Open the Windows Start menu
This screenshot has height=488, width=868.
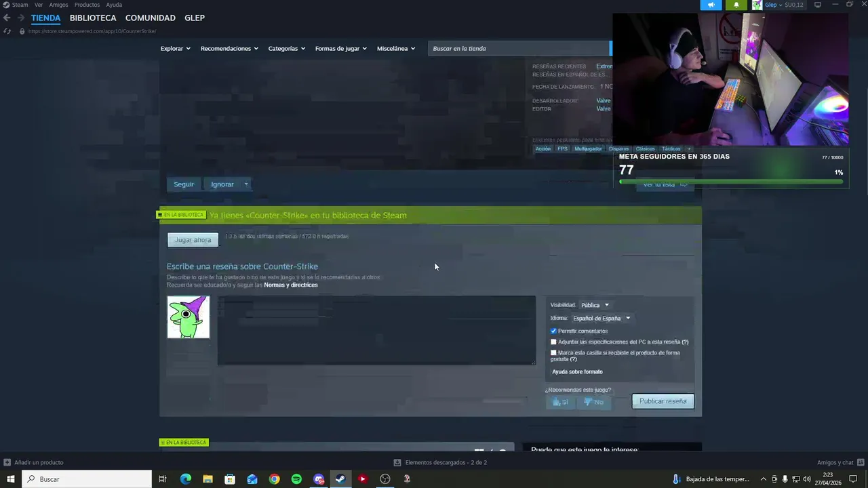pyautogui.click(x=10, y=479)
